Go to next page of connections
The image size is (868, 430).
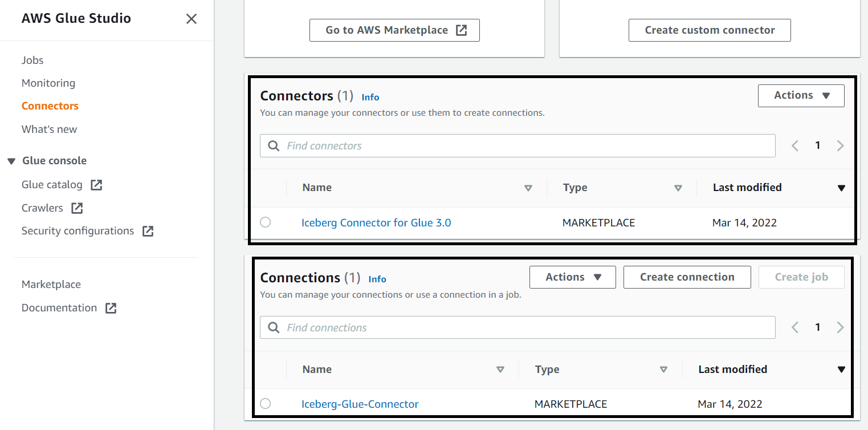840,328
